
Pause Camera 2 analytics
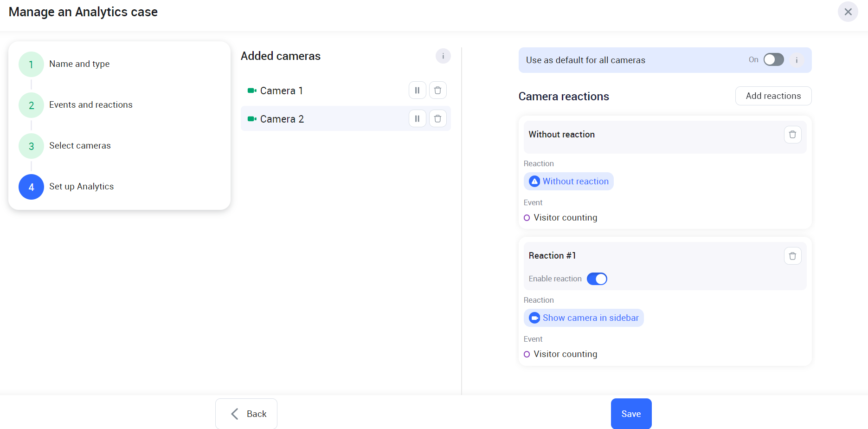(x=417, y=119)
